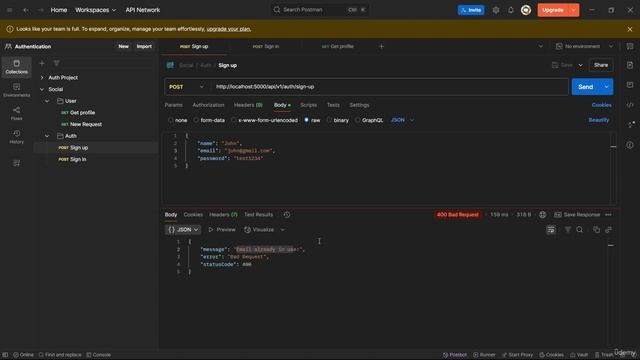Click the response history clock icon
Viewport: 640px width, 360px height.
pyautogui.click(x=287, y=215)
